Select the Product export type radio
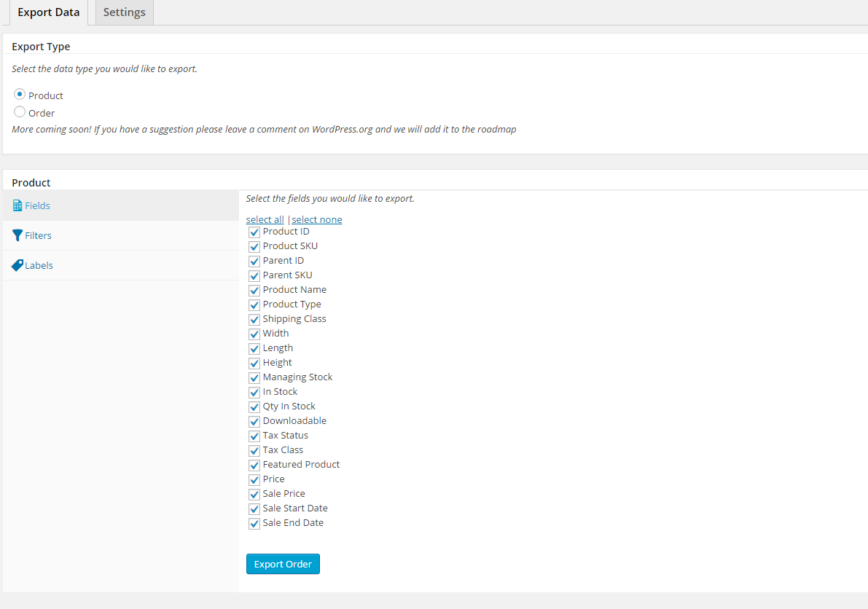Image resolution: width=868 pixels, height=609 pixels. point(20,95)
